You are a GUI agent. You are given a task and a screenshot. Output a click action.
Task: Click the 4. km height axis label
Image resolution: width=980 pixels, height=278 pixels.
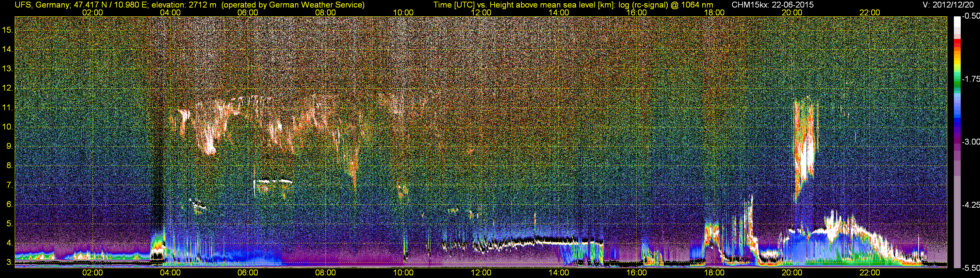[x=9, y=243]
